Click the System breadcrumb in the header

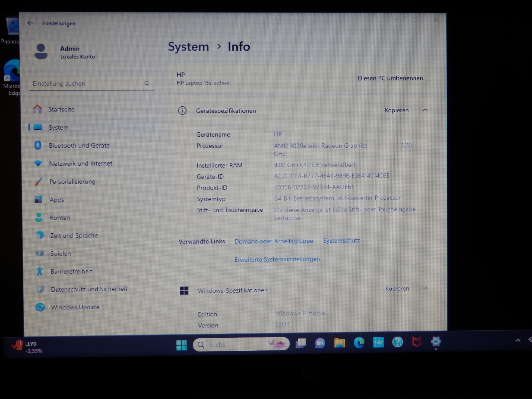(188, 47)
